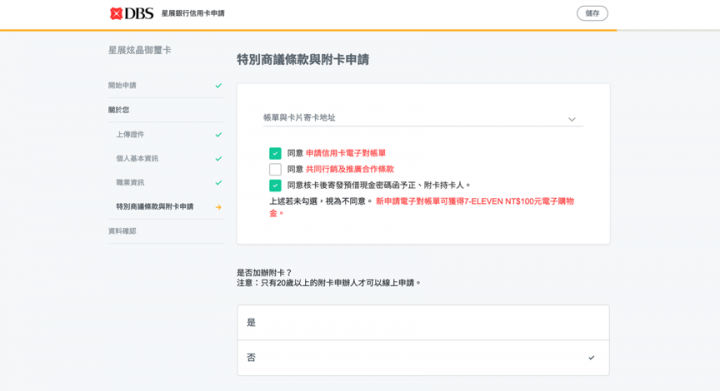Click the green checkmark beside 職業資訊
The height and width of the screenshot is (391, 720).
(219, 182)
